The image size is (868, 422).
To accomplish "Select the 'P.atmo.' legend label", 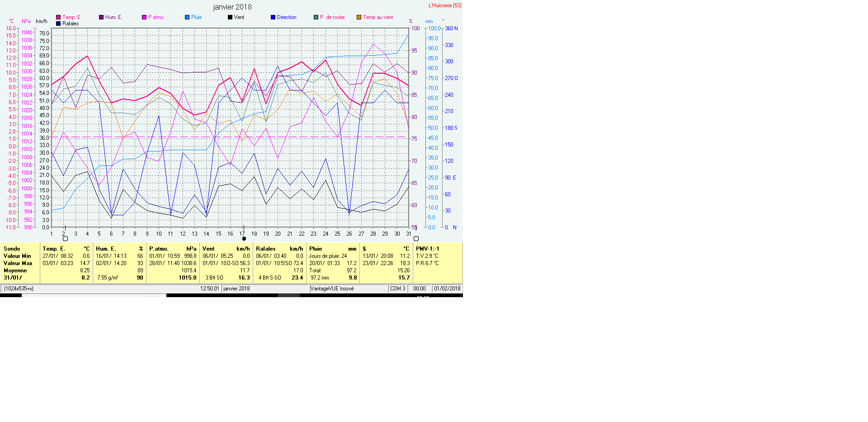I will (156, 17).
